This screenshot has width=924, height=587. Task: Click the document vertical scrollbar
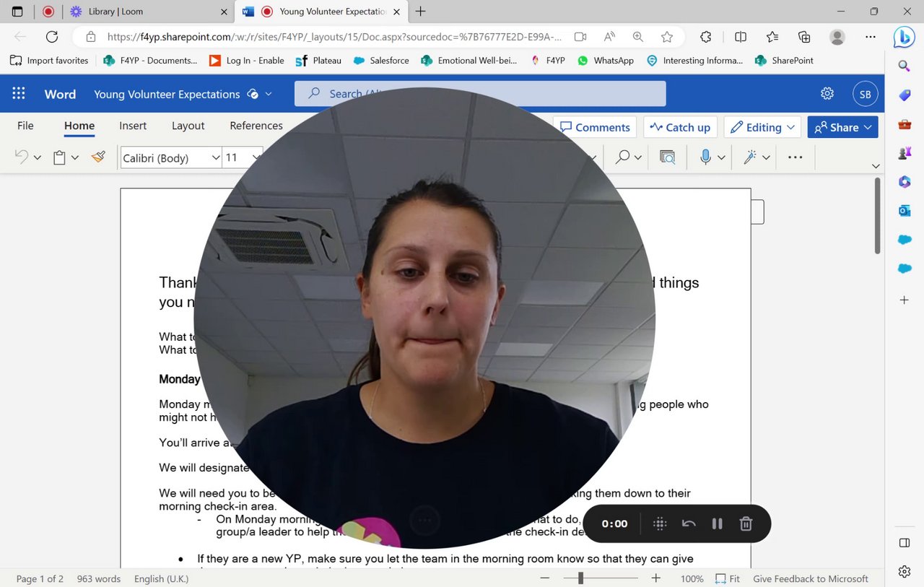[877, 217]
